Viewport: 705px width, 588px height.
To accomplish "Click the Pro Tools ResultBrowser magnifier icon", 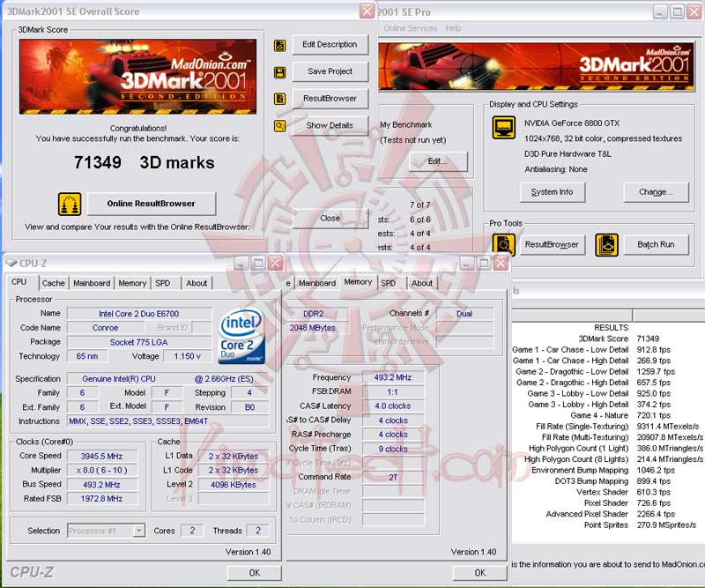I will (504, 245).
